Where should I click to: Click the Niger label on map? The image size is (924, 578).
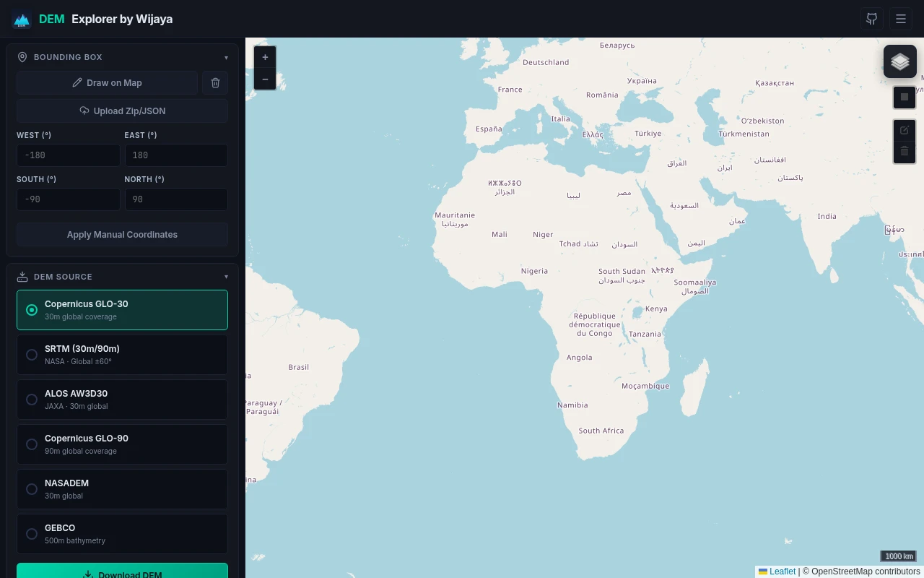click(x=543, y=235)
